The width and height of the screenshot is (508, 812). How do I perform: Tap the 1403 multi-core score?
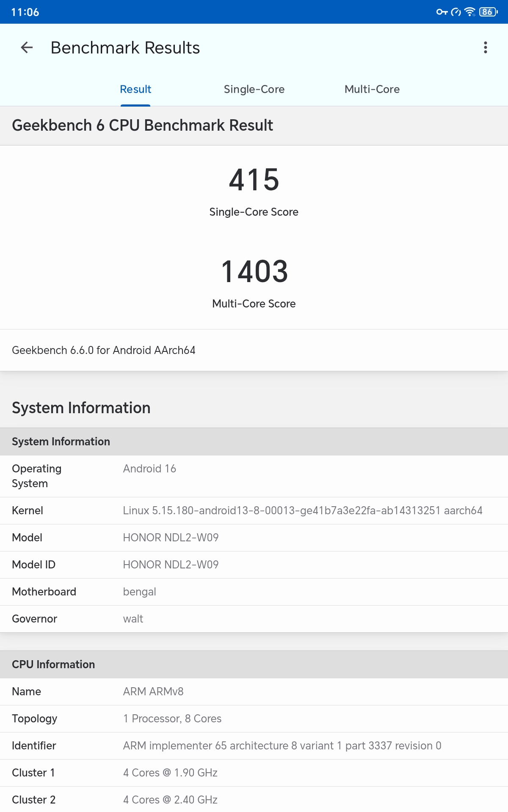click(x=254, y=272)
